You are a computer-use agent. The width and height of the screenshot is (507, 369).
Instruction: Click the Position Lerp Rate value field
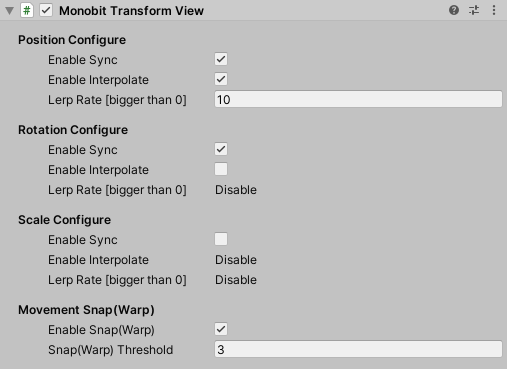[358, 99]
